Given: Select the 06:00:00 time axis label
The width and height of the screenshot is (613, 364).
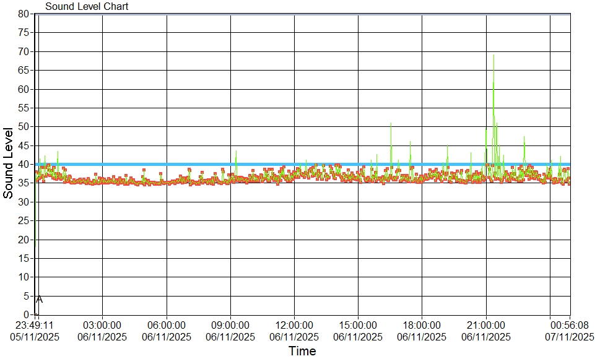Looking at the screenshot, I should point(167,325).
